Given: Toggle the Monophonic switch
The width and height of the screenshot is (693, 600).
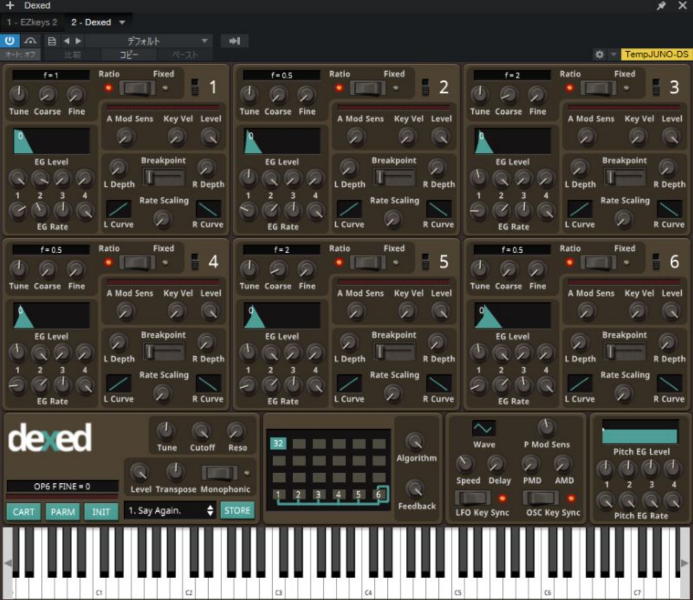Looking at the screenshot, I should click(219, 472).
